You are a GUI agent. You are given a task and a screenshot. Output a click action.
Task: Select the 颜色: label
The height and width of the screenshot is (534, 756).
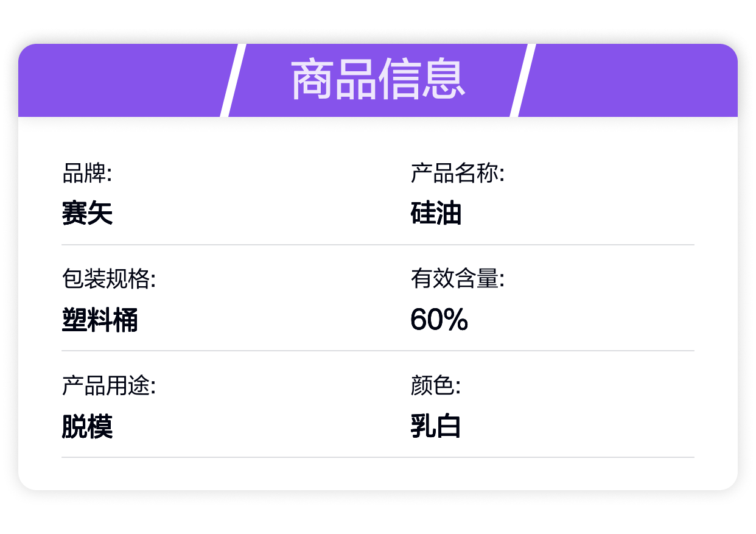[x=436, y=386]
